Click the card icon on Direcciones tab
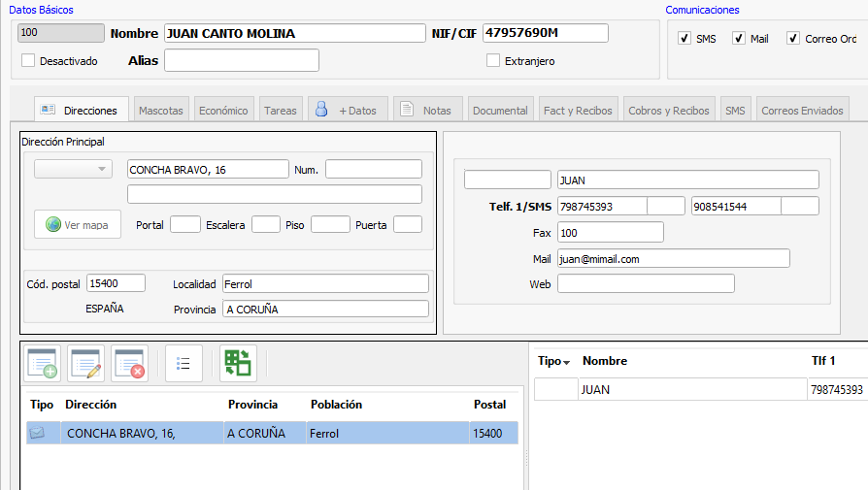Screen dimensions: 868x490 pyautogui.click(x=49, y=110)
